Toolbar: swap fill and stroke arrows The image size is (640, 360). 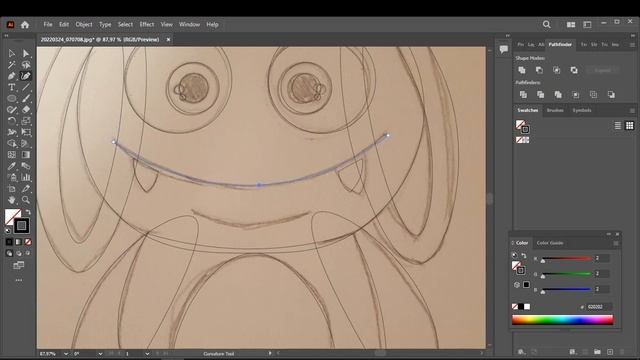point(28,212)
